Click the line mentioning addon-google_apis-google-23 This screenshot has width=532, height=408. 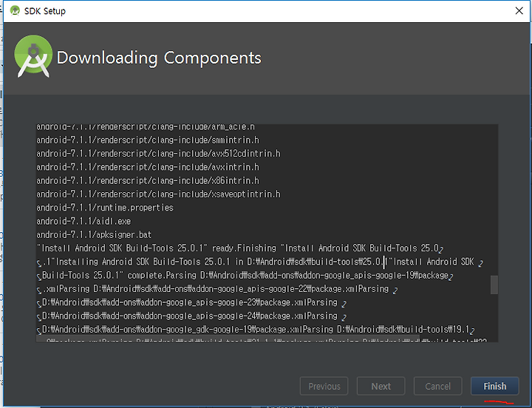point(191,302)
